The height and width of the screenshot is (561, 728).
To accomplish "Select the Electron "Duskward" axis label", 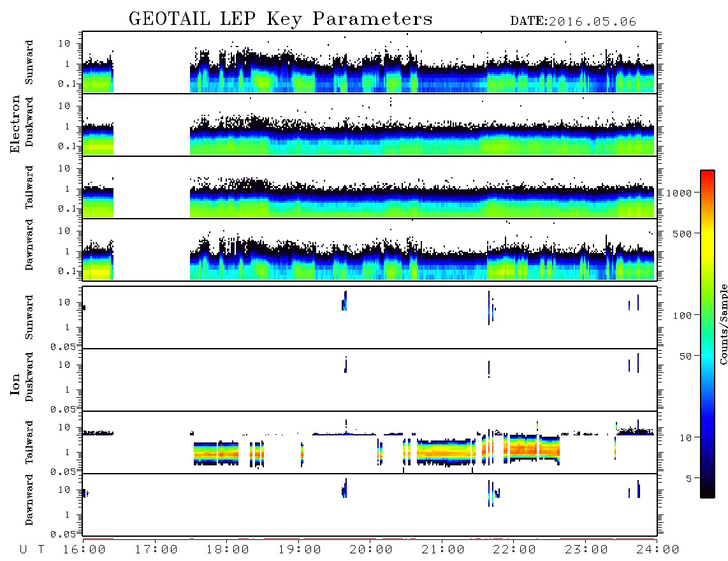I will coord(29,122).
